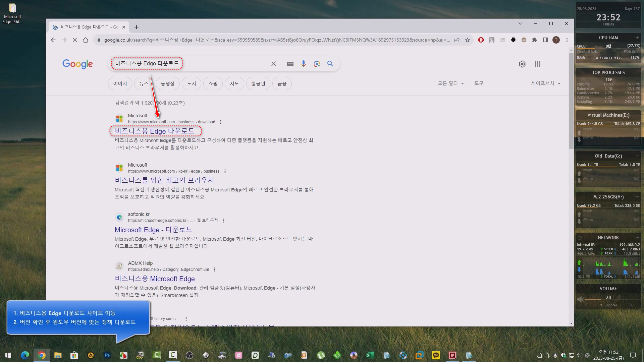Toggle the Chrome side panel

click(x=545, y=40)
